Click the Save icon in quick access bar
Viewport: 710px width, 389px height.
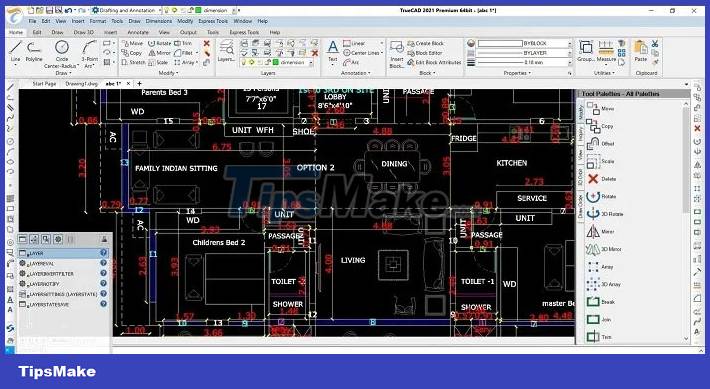pos(49,10)
